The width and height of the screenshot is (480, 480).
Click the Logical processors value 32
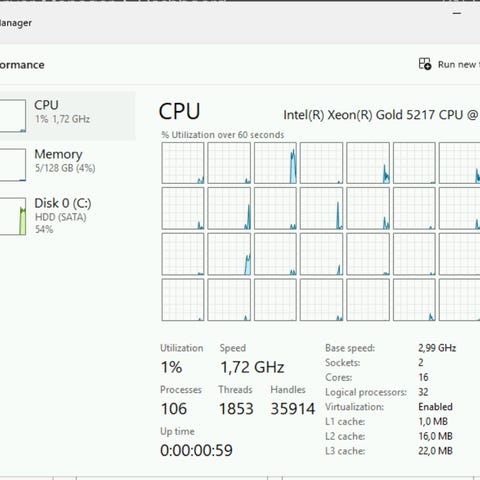pyautogui.click(x=423, y=392)
